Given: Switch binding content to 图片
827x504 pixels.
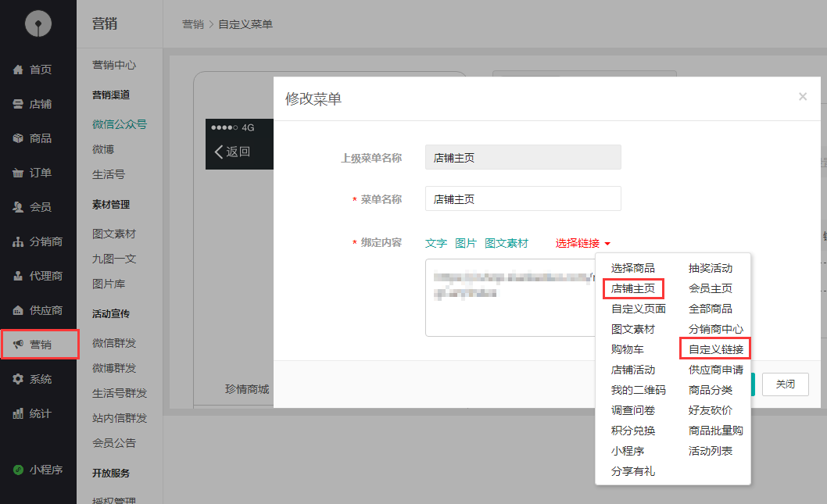Looking at the screenshot, I should tap(466, 243).
